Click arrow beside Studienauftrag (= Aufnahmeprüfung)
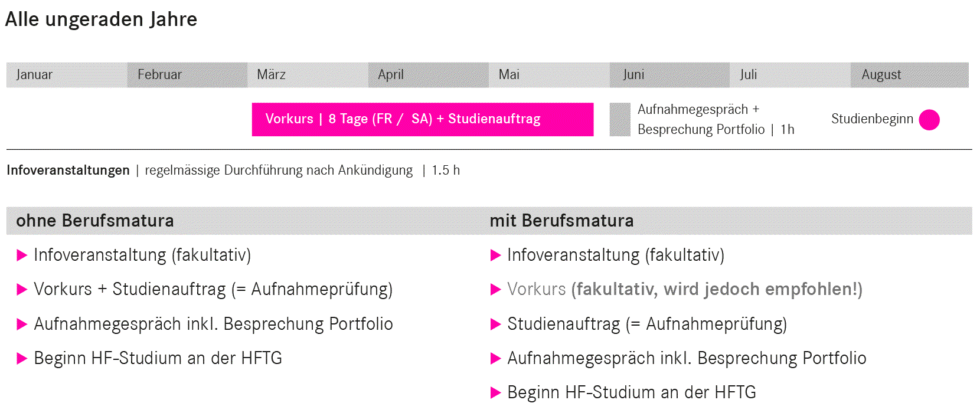This screenshot has height=413, width=980. (495, 324)
